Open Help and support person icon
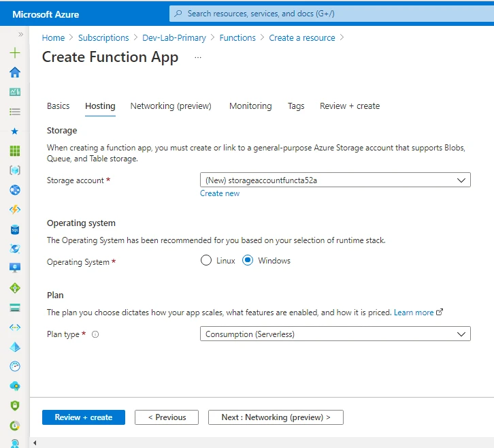Screen dimensions: 494x448 point(15,443)
